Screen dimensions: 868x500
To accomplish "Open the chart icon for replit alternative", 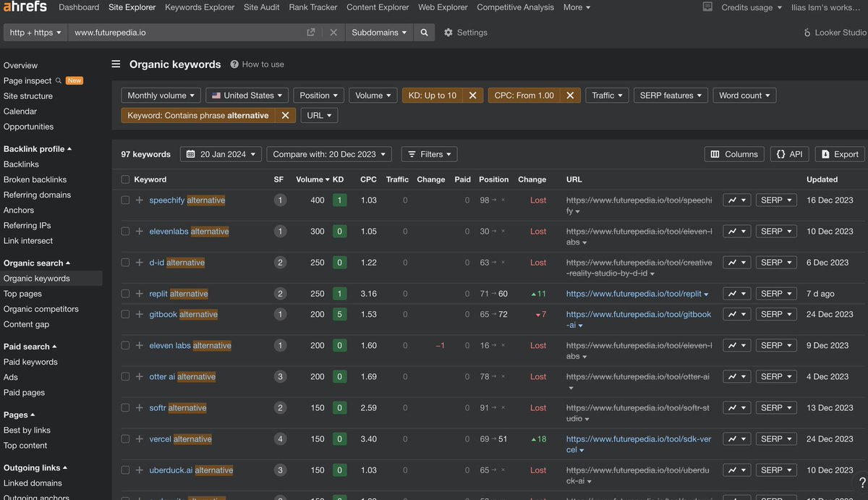I will (737, 294).
